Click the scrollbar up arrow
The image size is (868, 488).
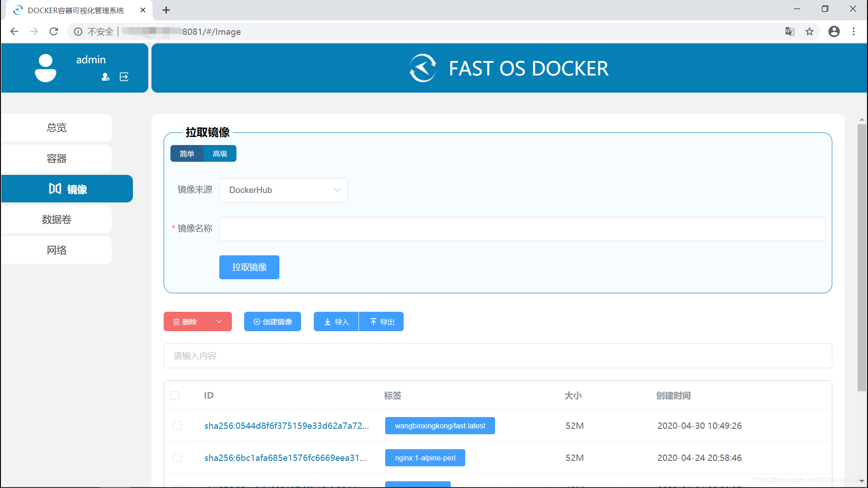[x=862, y=119]
